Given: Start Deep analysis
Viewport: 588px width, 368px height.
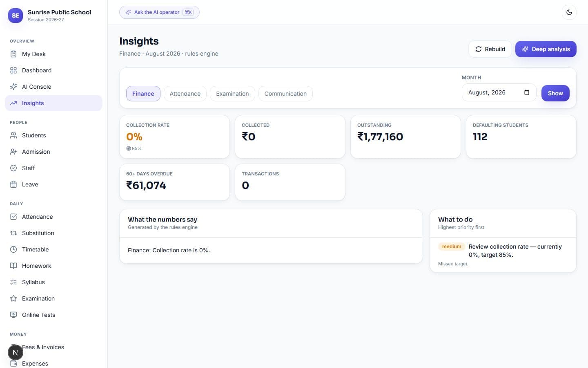Looking at the screenshot, I should click(546, 49).
